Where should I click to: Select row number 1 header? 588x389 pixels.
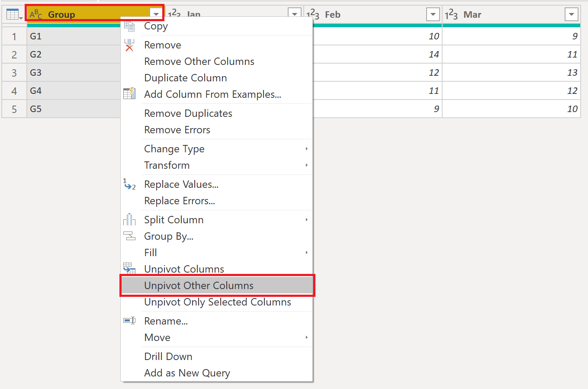(14, 36)
